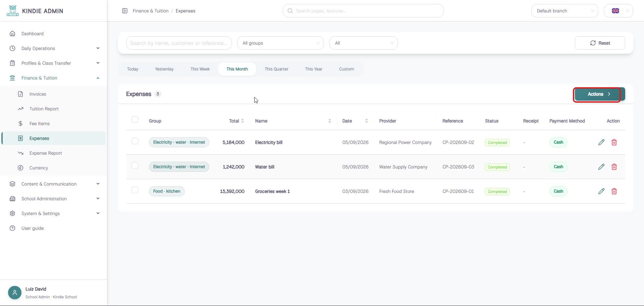The width and height of the screenshot is (644, 306).
Task: Select the Custom date range tab
Action: pyautogui.click(x=346, y=69)
